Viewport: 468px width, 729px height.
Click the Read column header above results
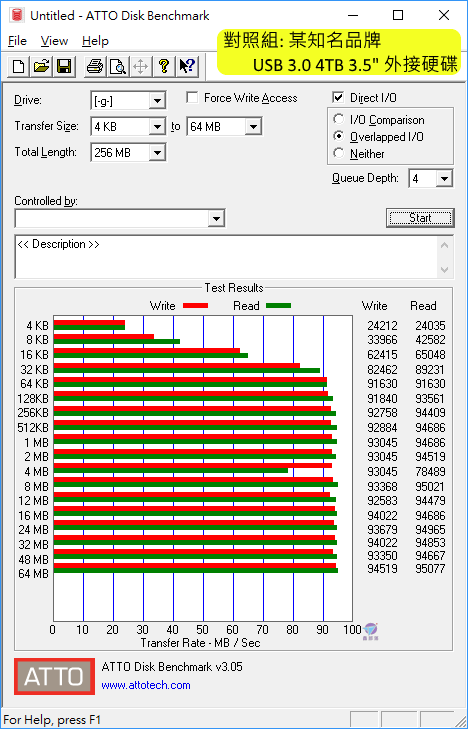click(x=423, y=306)
